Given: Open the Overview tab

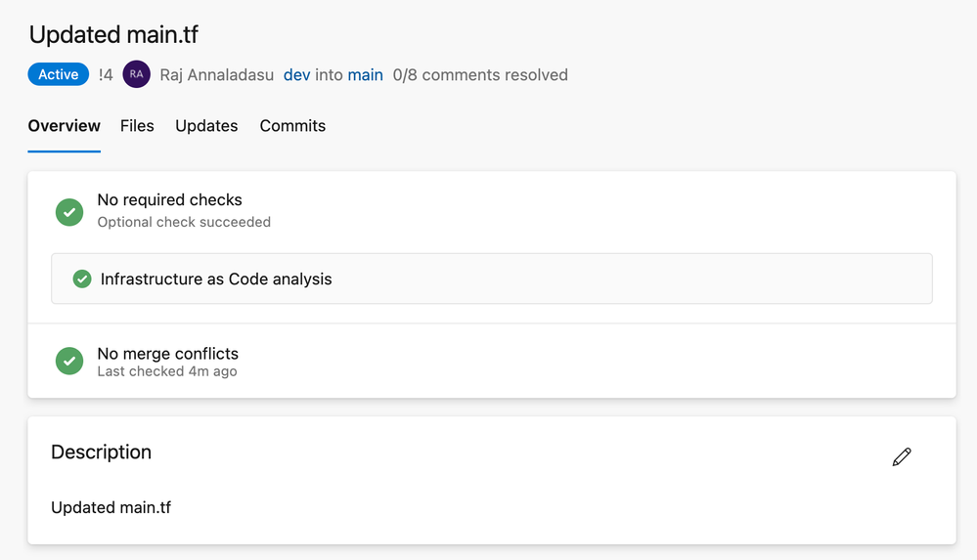Looking at the screenshot, I should click(x=65, y=126).
